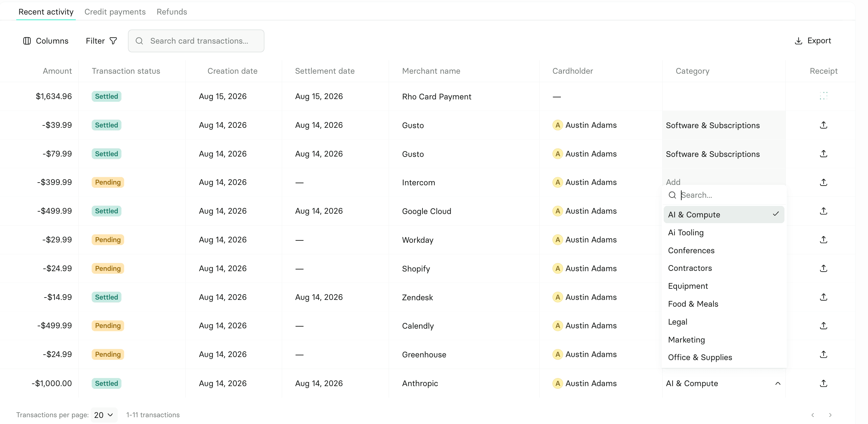Click the Zendesk merchant name
This screenshot has width=868, height=424.
tap(417, 298)
